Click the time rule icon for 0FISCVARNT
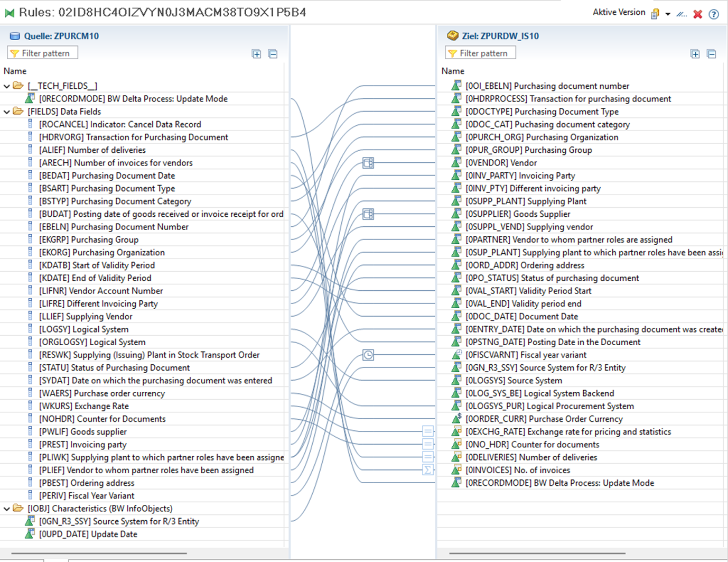 point(368,355)
